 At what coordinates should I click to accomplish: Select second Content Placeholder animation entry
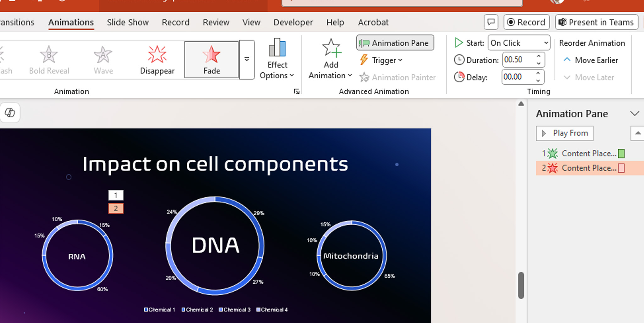click(x=590, y=168)
